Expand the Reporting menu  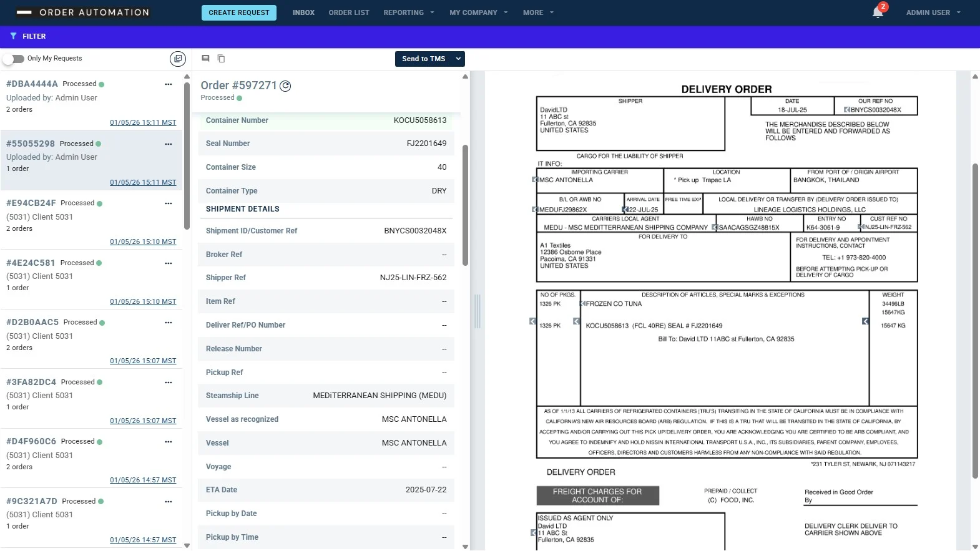pyautogui.click(x=409, y=12)
